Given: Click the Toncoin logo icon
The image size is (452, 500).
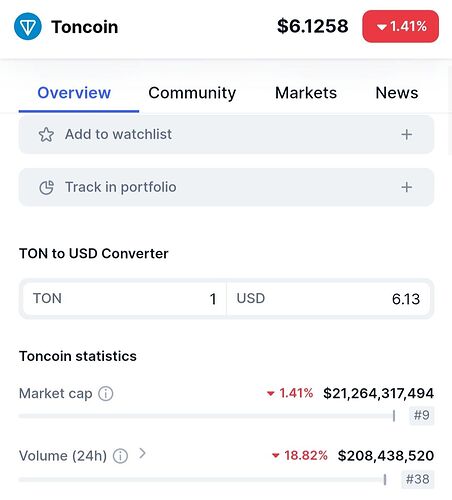Looking at the screenshot, I should 28,26.
